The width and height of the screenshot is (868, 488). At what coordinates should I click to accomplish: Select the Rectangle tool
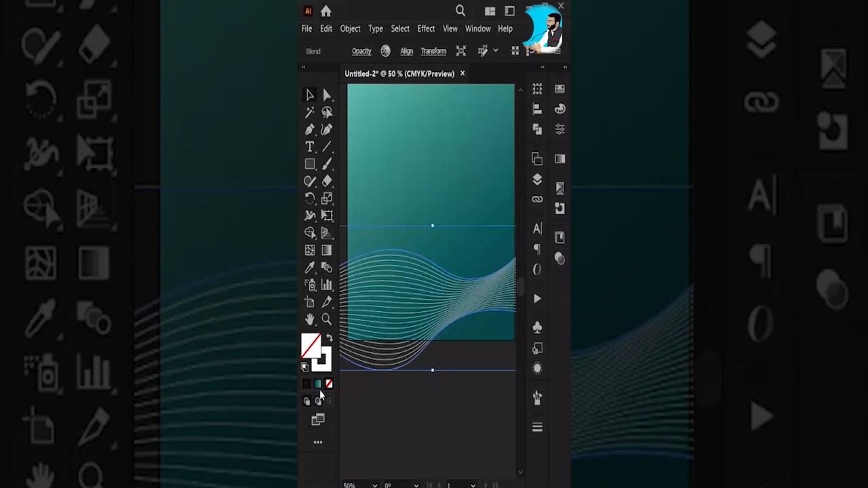click(x=310, y=164)
